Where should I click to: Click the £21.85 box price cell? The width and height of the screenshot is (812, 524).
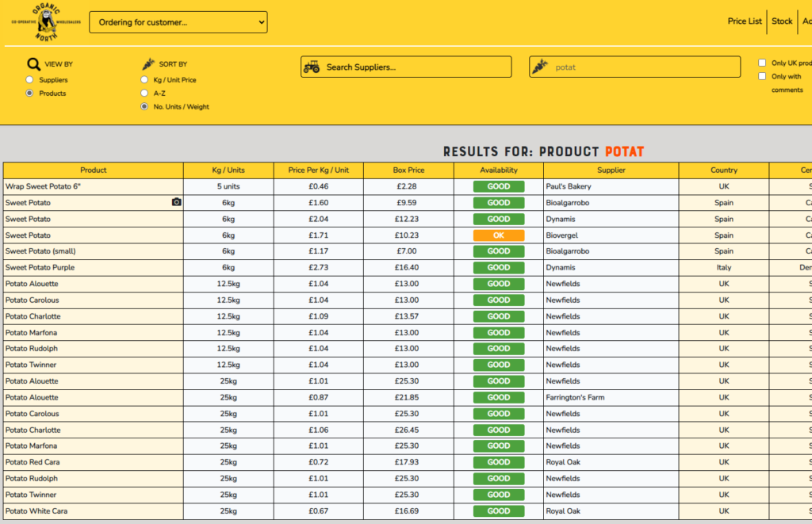tap(407, 398)
